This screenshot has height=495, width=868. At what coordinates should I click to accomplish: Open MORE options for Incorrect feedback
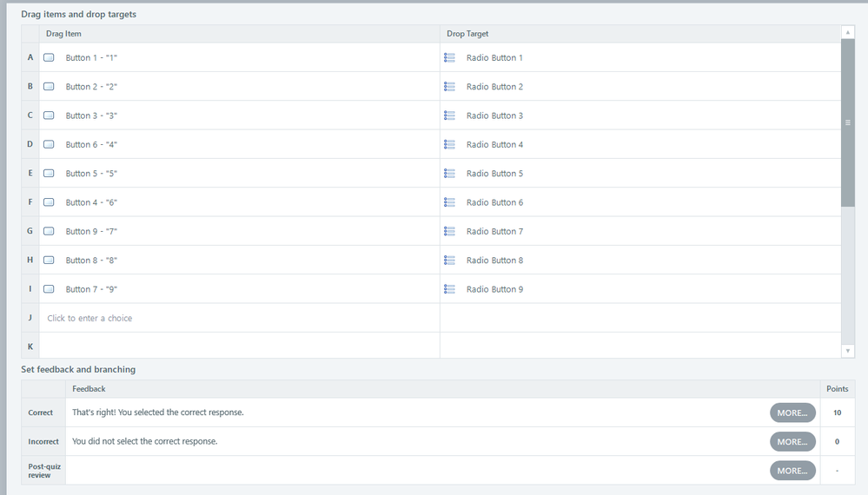click(792, 441)
